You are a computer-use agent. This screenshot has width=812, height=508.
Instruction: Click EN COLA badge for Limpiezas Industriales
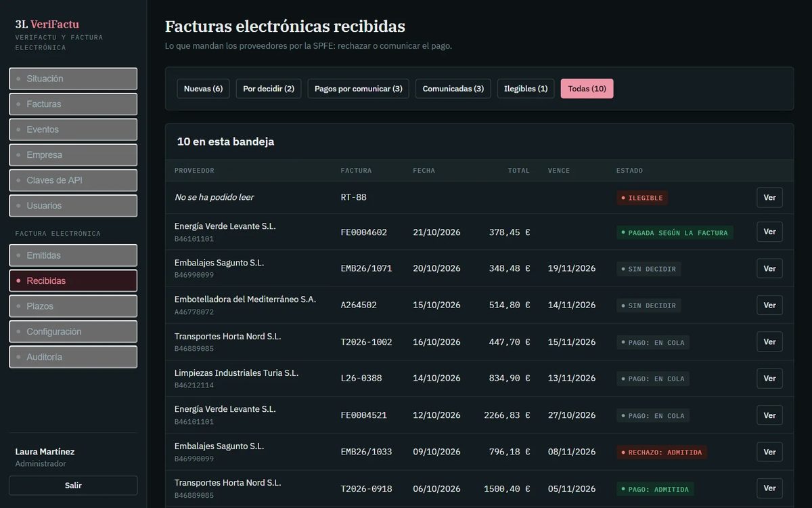tap(653, 379)
